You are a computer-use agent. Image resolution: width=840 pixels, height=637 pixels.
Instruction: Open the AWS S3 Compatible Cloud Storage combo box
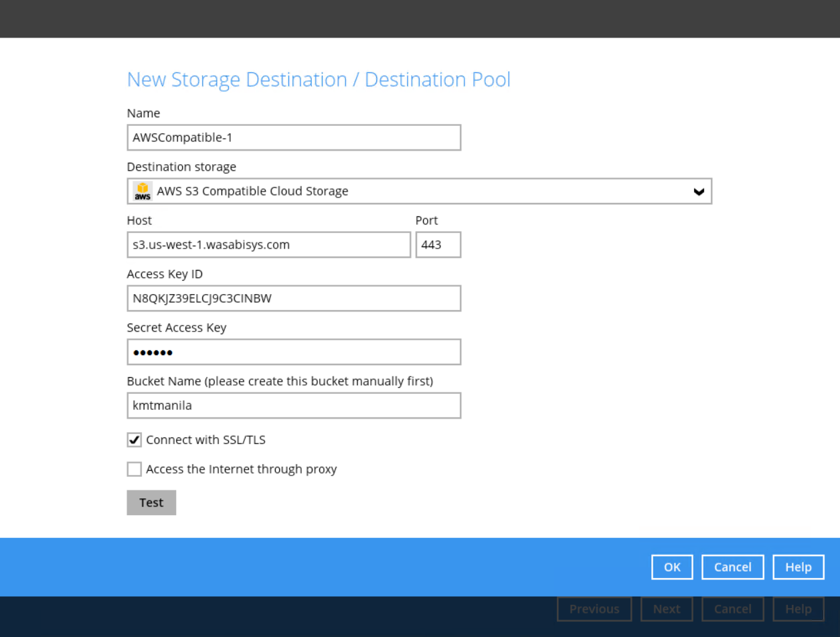418,192
